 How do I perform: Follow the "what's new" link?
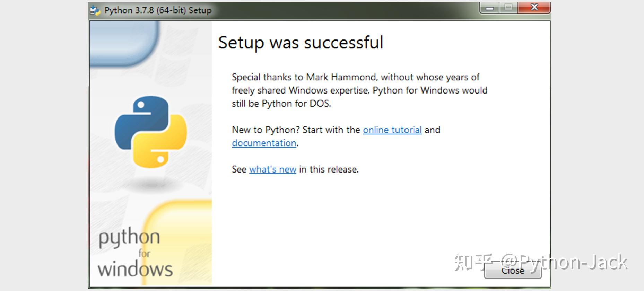point(273,169)
